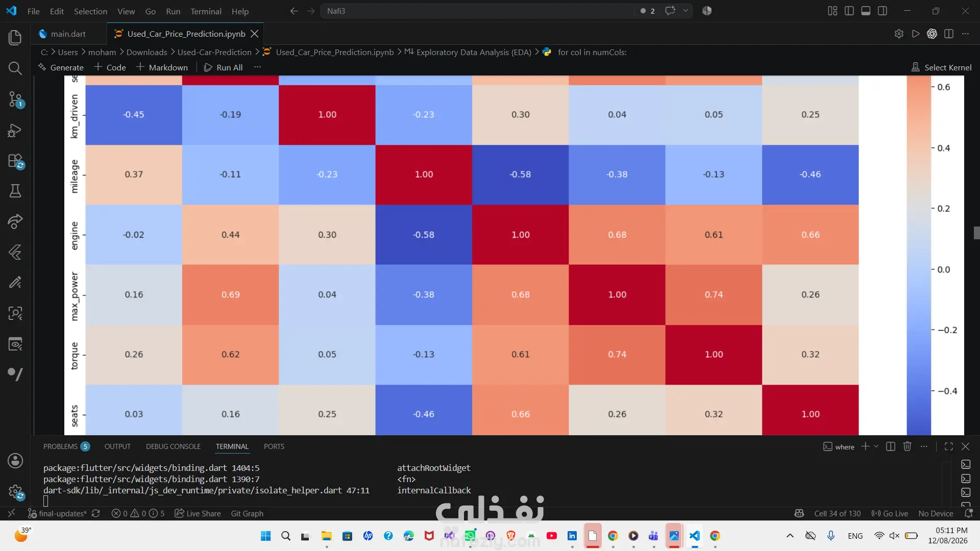Expand Downloads folder in breadcrumb
Image resolution: width=980 pixels, height=551 pixels.
click(x=146, y=52)
